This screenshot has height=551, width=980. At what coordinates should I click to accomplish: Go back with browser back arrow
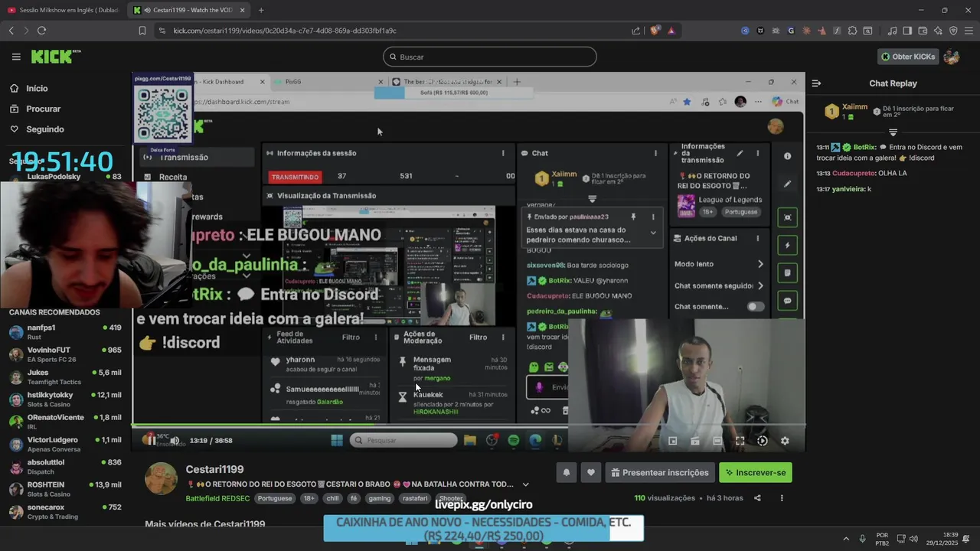tap(11, 31)
